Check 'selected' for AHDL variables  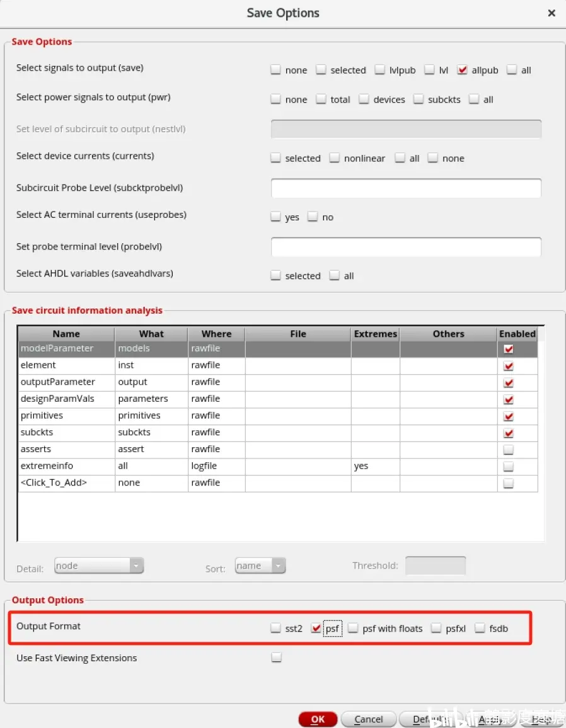pos(275,275)
